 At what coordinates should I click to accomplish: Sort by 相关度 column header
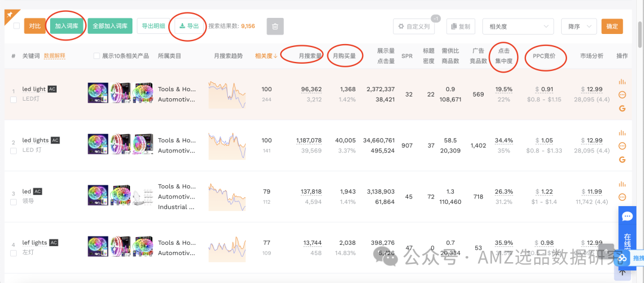tap(266, 56)
